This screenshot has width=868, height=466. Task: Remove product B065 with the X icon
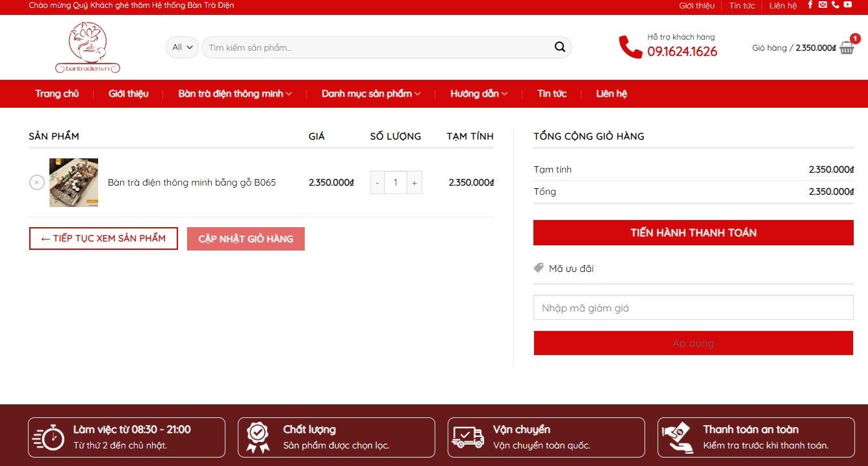pos(37,182)
